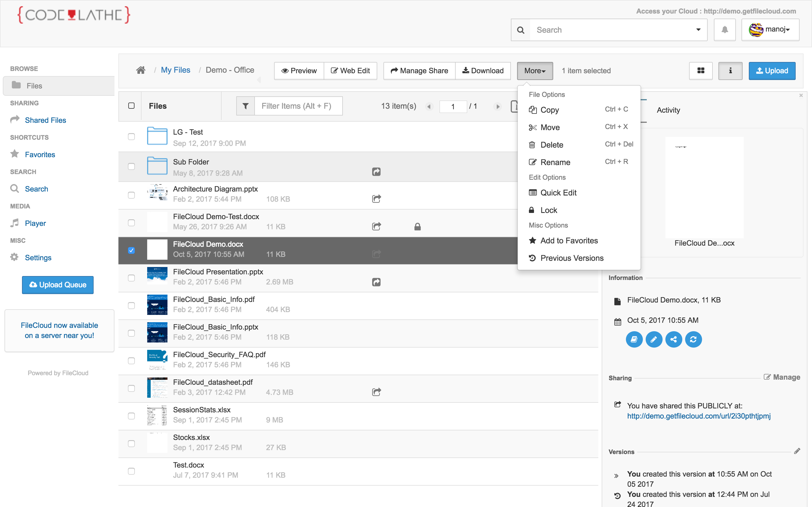Click the pencil icon beside Versions
812x507 pixels.
pyautogui.click(x=797, y=451)
